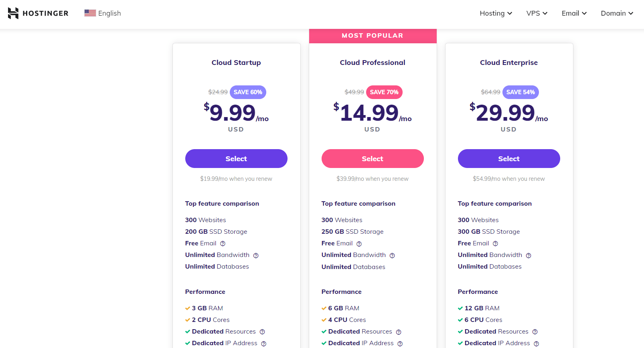
Task: Click the $9.99 price
Action: pos(236,113)
